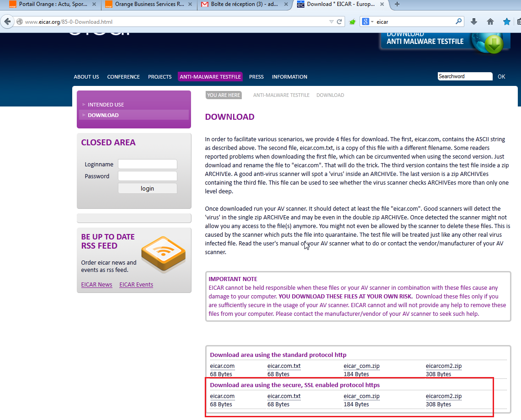Download eicar_com.zip via standard http
The height and width of the screenshot is (420, 521).
tap(362, 366)
